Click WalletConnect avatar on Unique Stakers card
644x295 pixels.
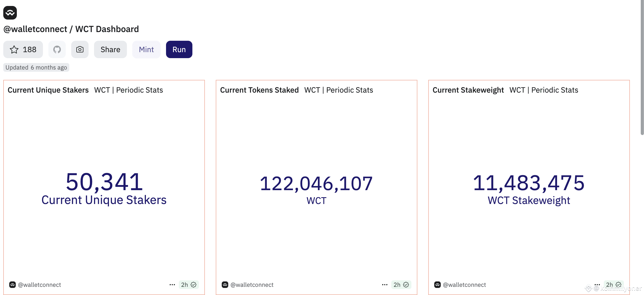(x=12, y=285)
